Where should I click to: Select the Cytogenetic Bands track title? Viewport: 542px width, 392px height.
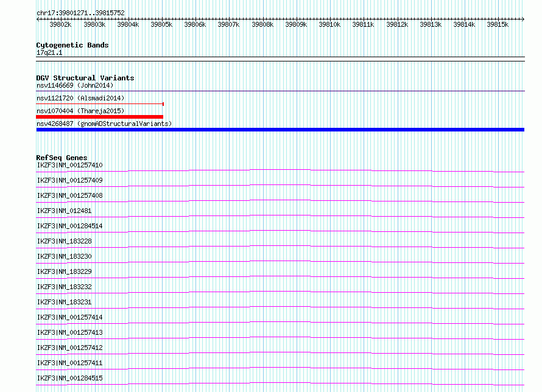coord(72,45)
